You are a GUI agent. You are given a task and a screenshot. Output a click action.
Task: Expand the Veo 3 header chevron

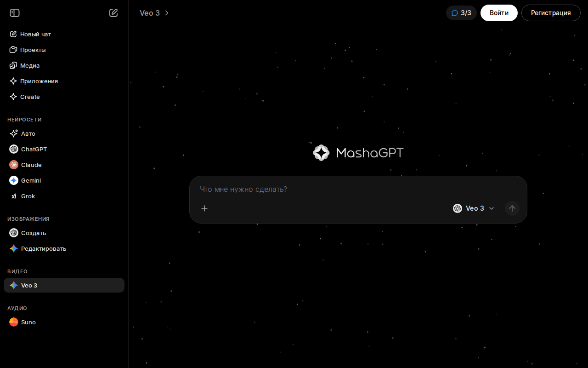167,13
